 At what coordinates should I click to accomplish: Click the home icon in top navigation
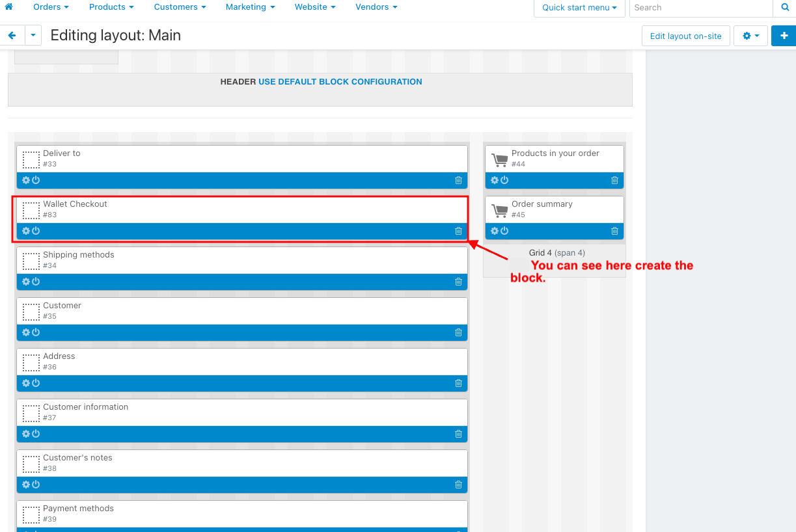pyautogui.click(x=9, y=7)
